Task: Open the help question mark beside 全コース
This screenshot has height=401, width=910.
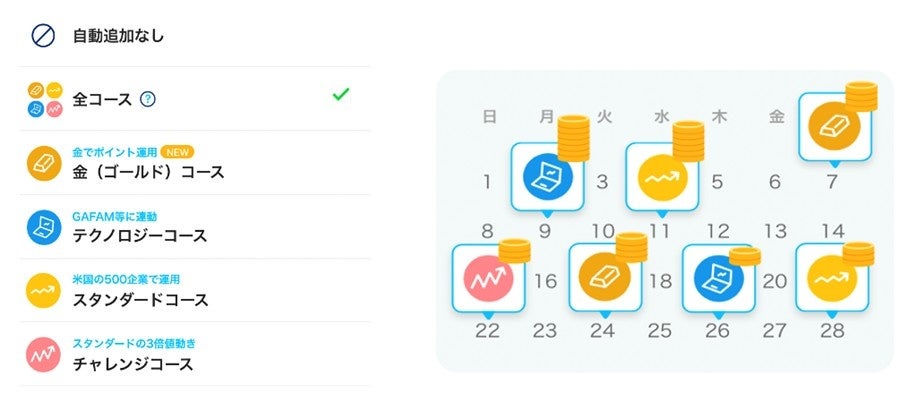Action: (x=148, y=99)
